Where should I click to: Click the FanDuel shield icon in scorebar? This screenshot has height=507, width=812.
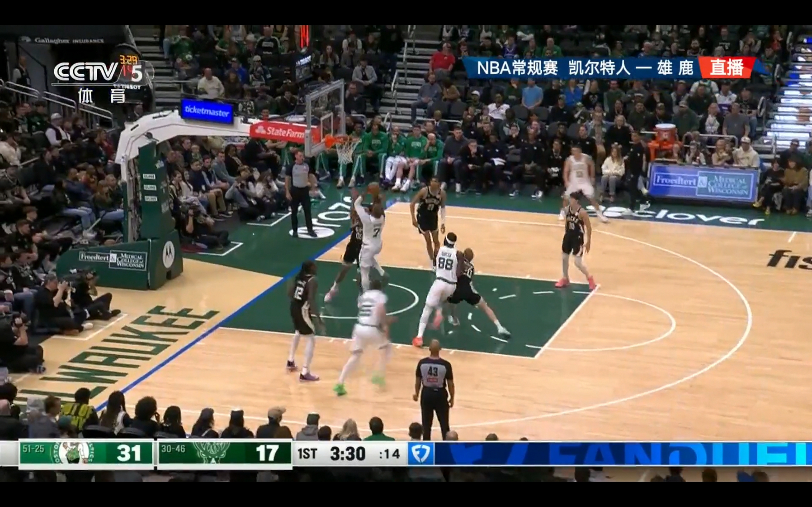[421, 454]
